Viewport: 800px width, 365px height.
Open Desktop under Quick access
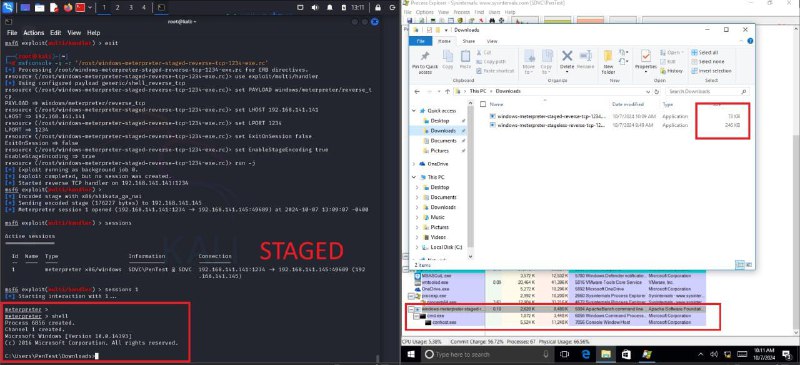click(439, 121)
